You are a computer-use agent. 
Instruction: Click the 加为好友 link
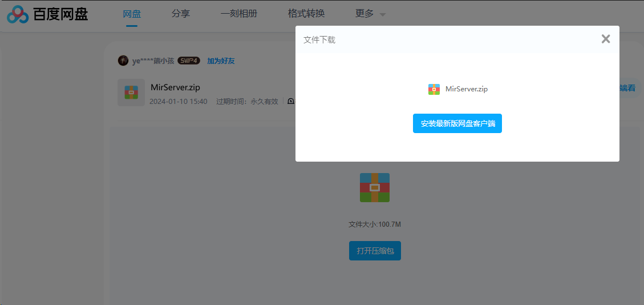(221, 61)
